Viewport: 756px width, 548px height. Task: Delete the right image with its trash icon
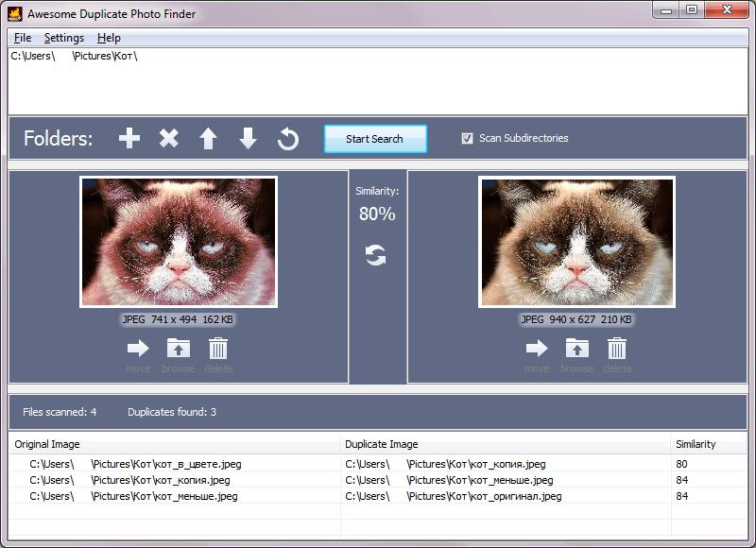pos(617,348)
